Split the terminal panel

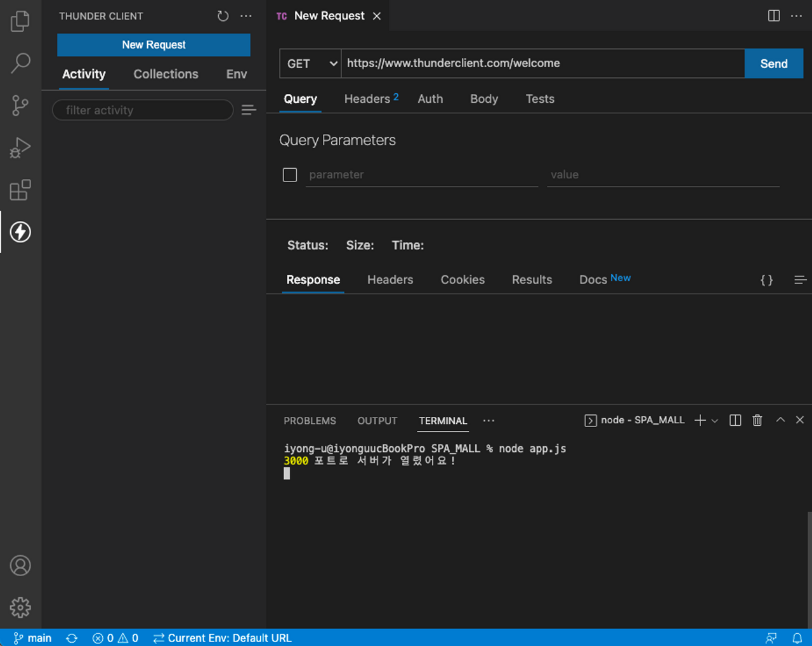[735, 420]
